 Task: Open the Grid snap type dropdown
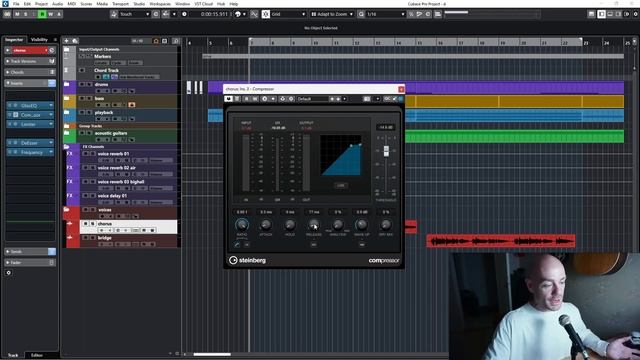[289, 14]
